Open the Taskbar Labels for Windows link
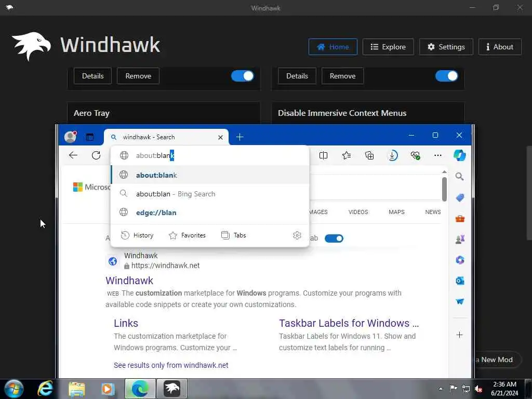This screenshot has height=399, width=532. tap(349, 323)
